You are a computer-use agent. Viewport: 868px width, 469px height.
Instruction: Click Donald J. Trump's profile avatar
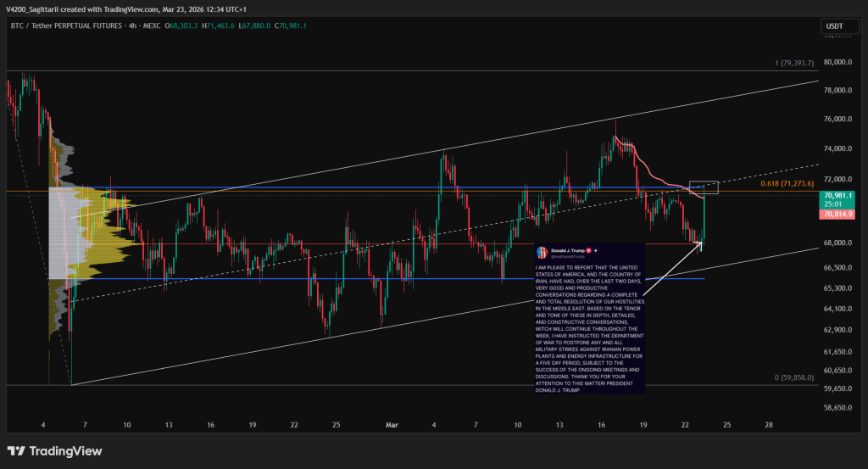pos(542,252)
